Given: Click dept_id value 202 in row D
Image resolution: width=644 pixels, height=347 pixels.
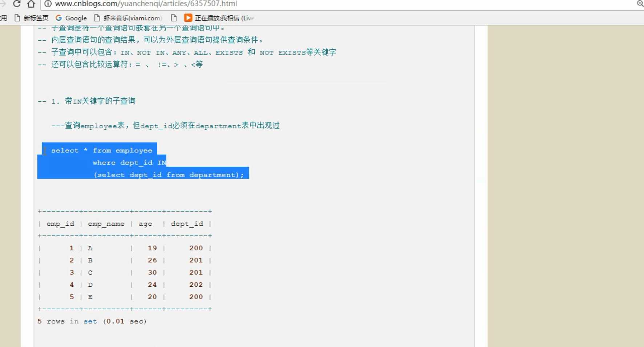Looking at the screenshot, I should pyautogui.click(x=196, y=285).
